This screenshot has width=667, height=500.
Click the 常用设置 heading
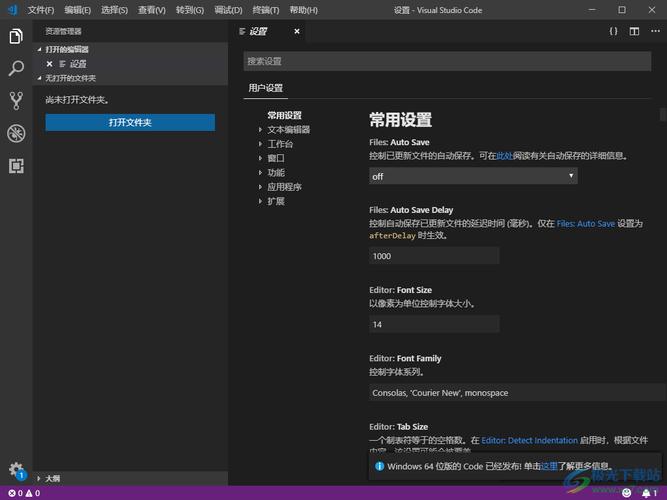400,120
